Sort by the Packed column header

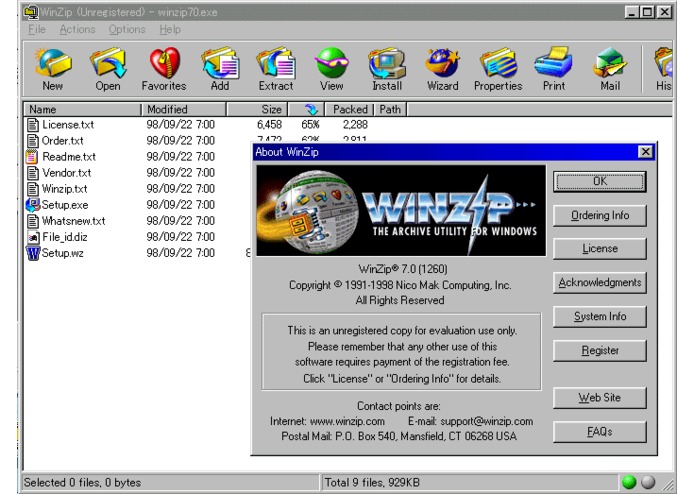350,109
